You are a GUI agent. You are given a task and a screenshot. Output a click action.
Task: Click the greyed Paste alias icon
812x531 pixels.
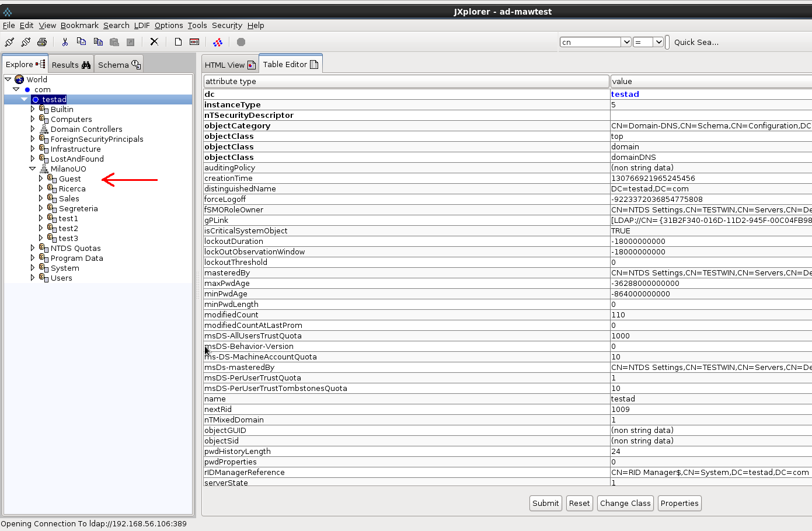[131, 42]
